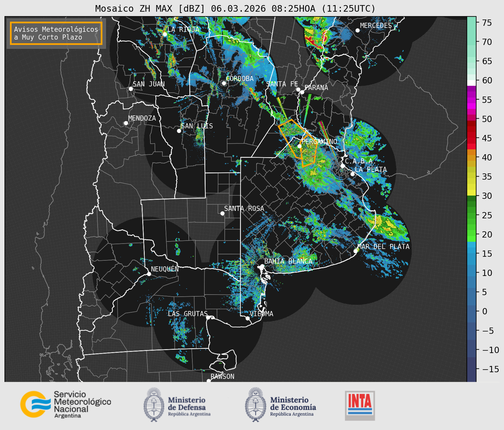Select the SANTA FE city dot

coord(298,89)
